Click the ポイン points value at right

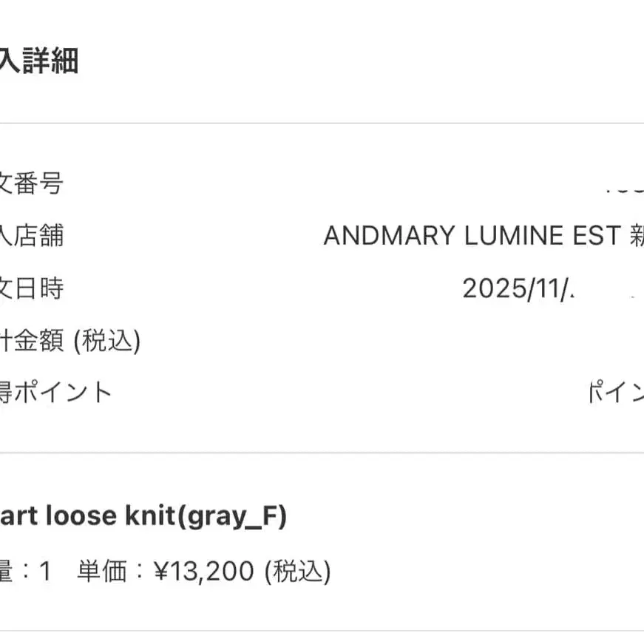tap(616, 393)
